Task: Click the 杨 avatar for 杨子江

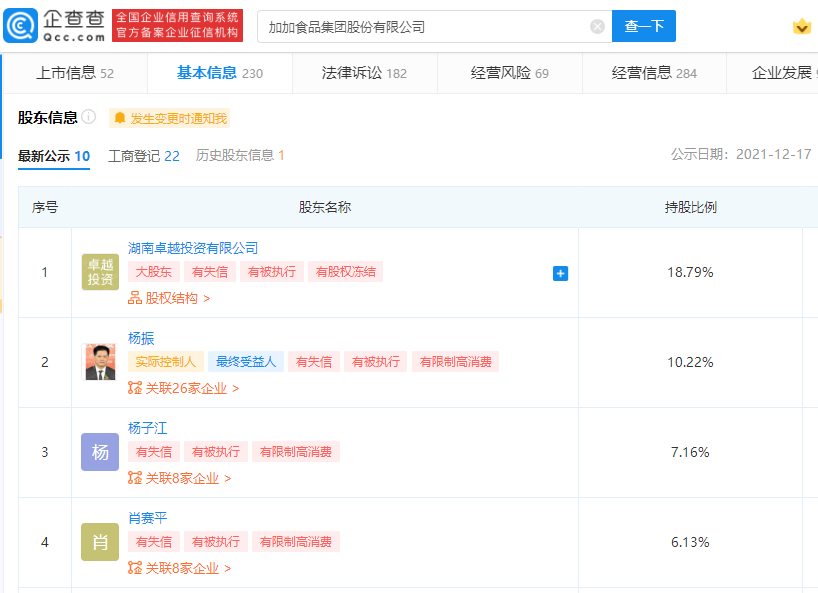Action: [100, 452]
